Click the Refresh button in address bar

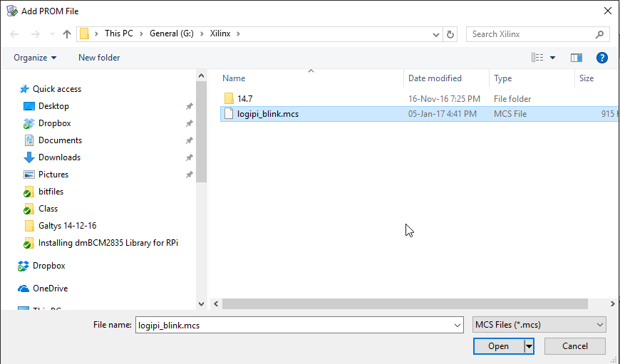pos(450,34)
